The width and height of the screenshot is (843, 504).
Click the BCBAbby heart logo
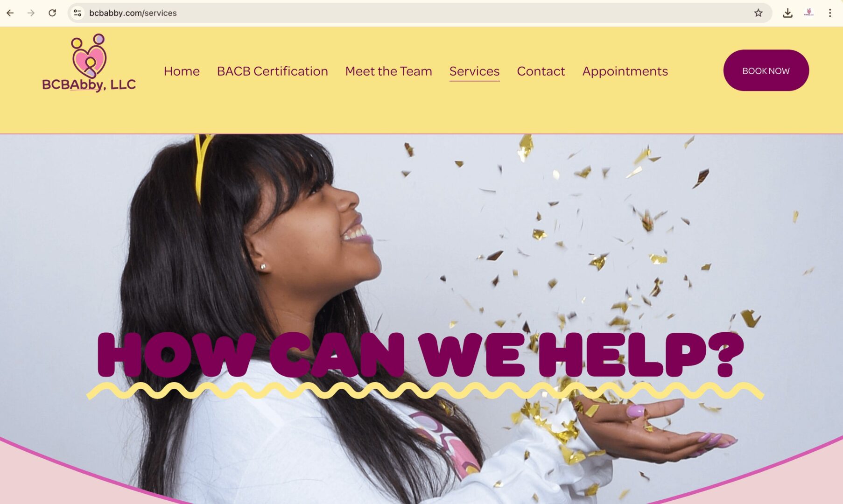click(x=89, y=56)
